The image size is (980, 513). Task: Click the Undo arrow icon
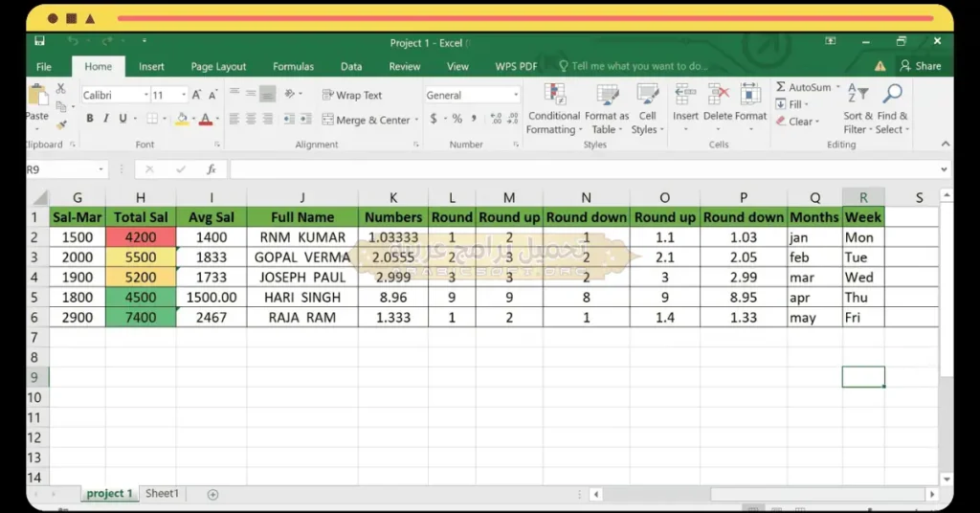tap(73, 41)
